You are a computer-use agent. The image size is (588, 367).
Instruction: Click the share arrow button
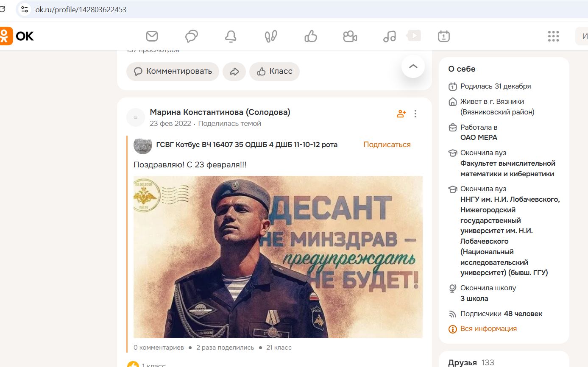(x=234, y=72)
